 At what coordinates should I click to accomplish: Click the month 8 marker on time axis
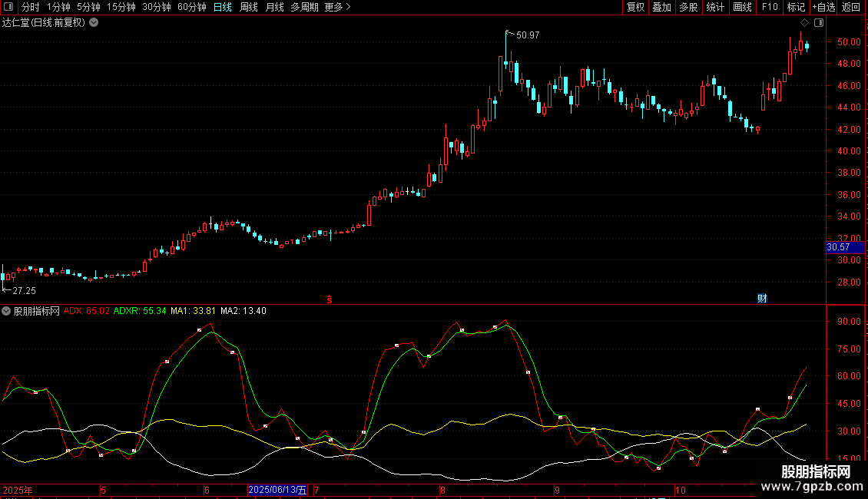[442, 490]
